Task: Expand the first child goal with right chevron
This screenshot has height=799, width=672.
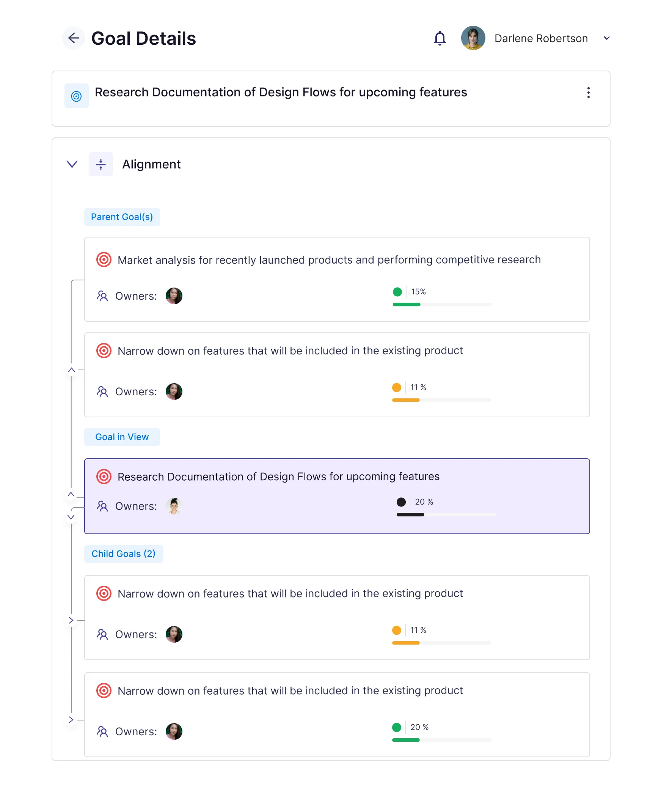Action: pos(71,620)
